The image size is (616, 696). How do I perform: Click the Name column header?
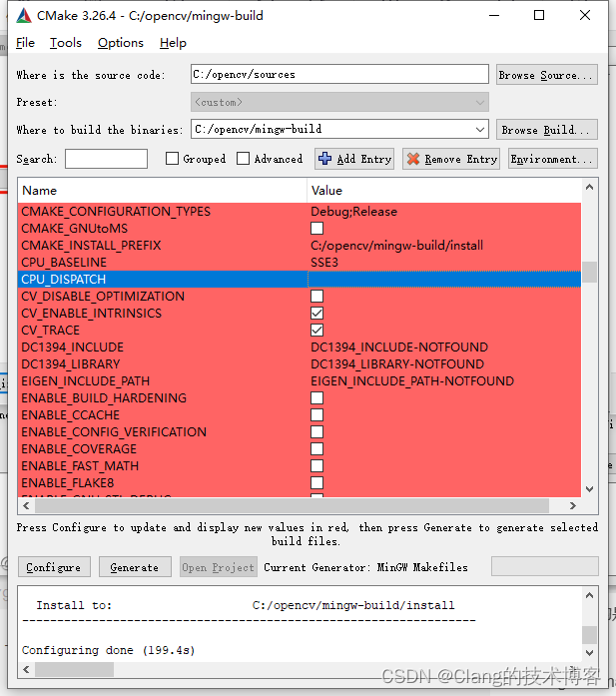[x=163, y=191]
